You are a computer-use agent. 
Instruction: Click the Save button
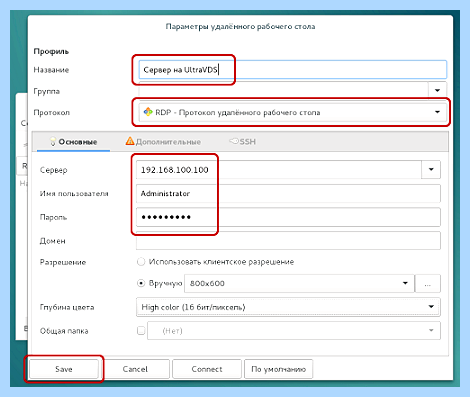(x=64, y=369)
